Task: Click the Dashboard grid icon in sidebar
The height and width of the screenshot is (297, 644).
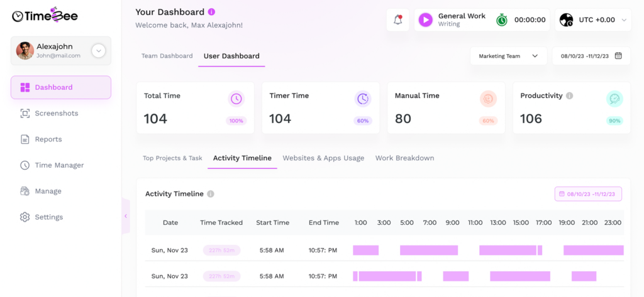Action: pos(25,87)
